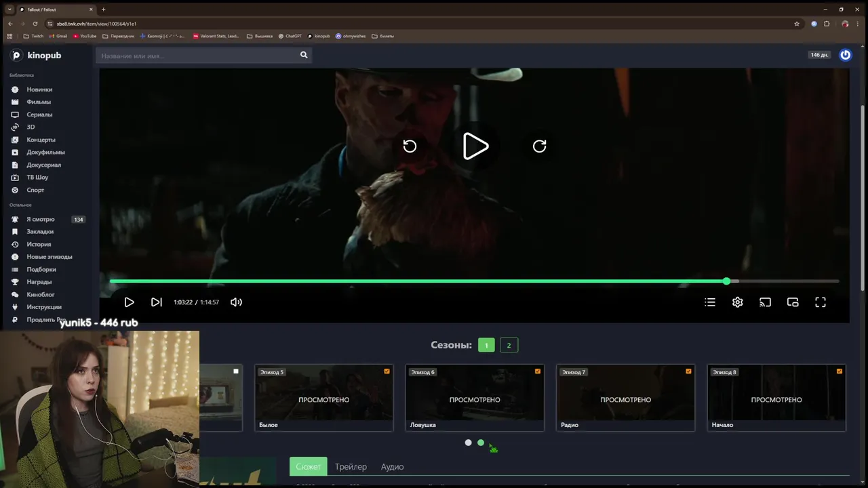Open Новинки in the sidebar
The height and width of the screenshot is (488, 868).
pos(39,89)
